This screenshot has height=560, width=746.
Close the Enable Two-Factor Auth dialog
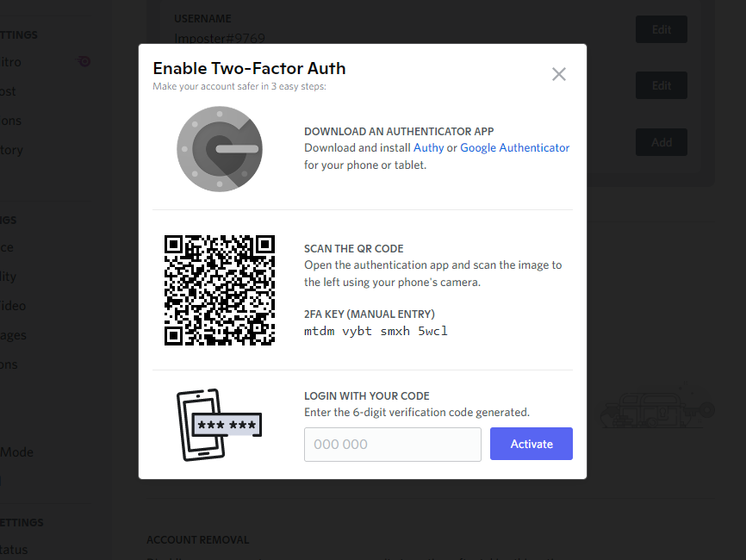(x=558, y=74)
